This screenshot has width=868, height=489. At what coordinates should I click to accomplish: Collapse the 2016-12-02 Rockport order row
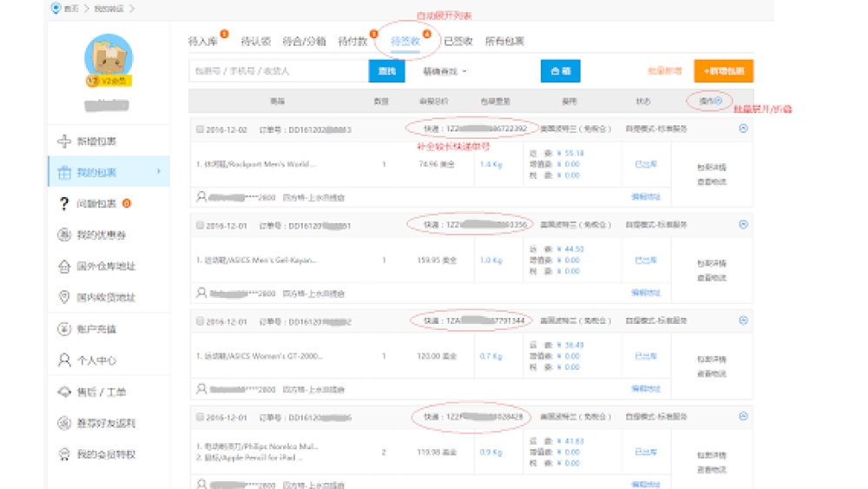744,129
